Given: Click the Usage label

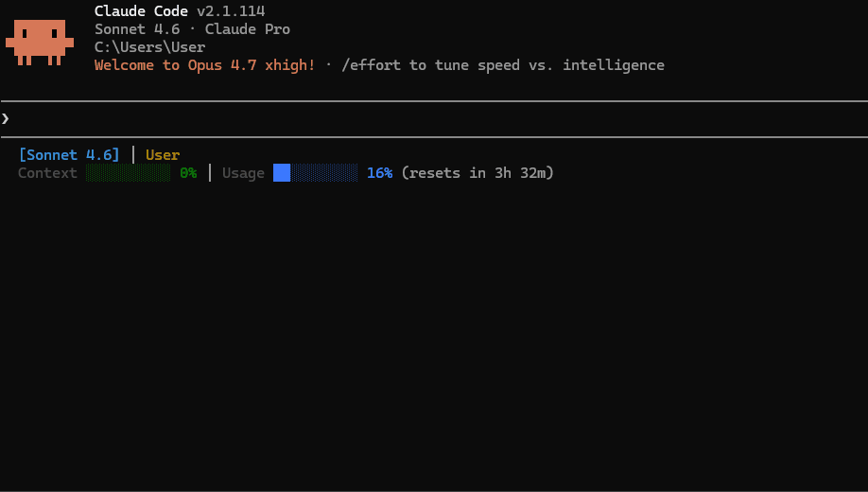Looking at the screenshot, I should (243, 173).
